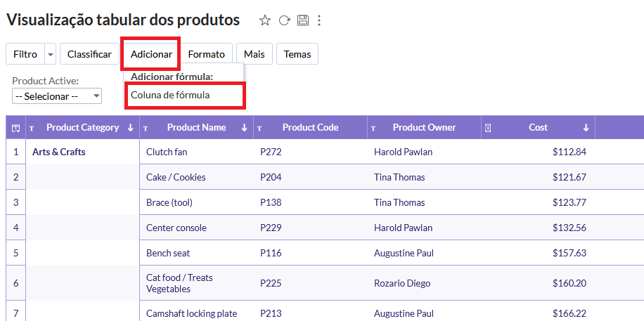
Task: Select row number 6
Action: pyautogui.click(x=15, y=283)
